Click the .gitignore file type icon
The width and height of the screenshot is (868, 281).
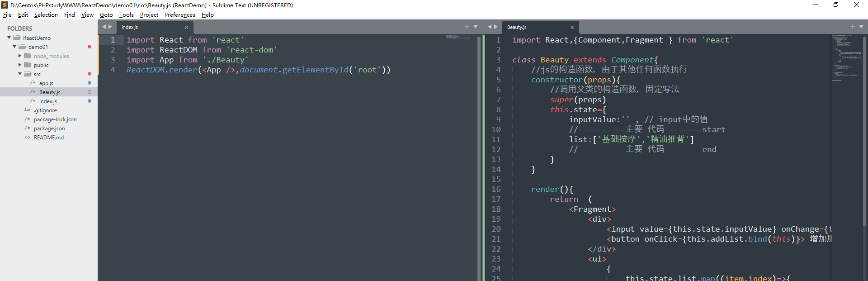(27, 110)
